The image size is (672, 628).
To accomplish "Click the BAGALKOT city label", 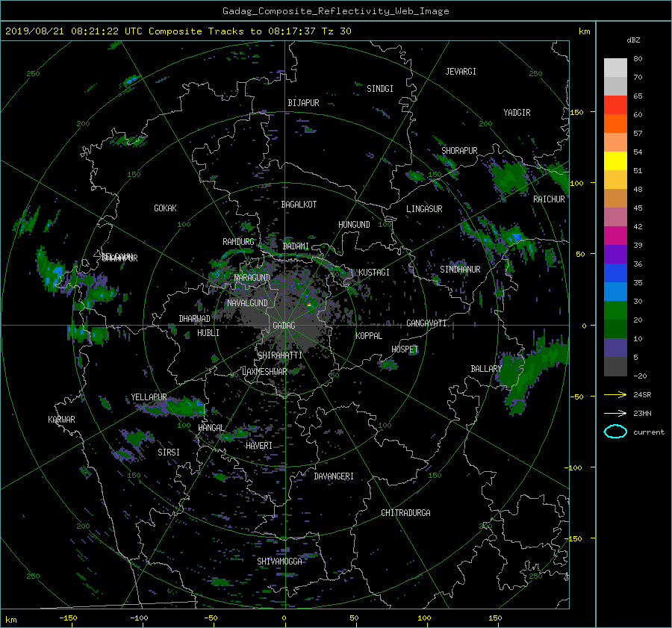I will pyautogui.click(x=299, y=205).
